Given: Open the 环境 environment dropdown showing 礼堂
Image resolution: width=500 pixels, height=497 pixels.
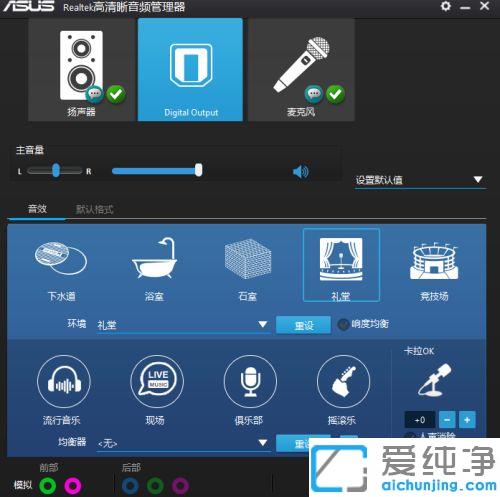Looking at the screenshot, I should pyautogui.click(x=183, y=325).
